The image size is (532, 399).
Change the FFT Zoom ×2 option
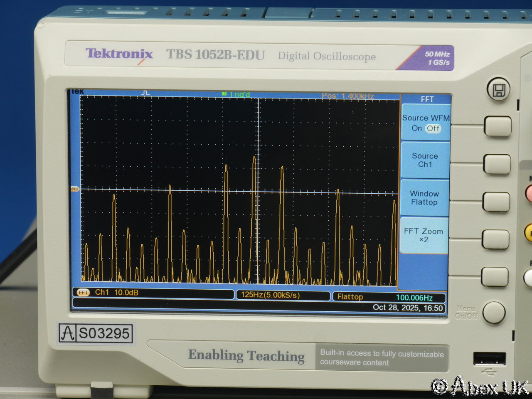[424, 235]
